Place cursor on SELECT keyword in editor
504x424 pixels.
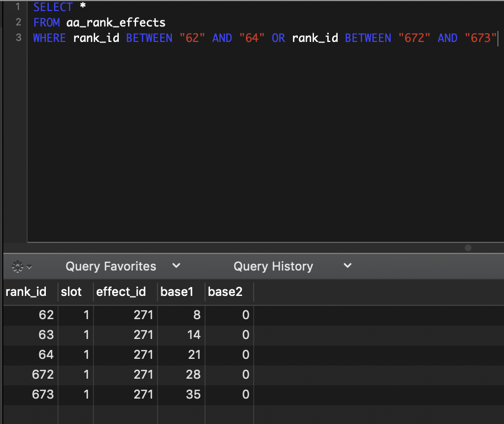pos(53,7)
